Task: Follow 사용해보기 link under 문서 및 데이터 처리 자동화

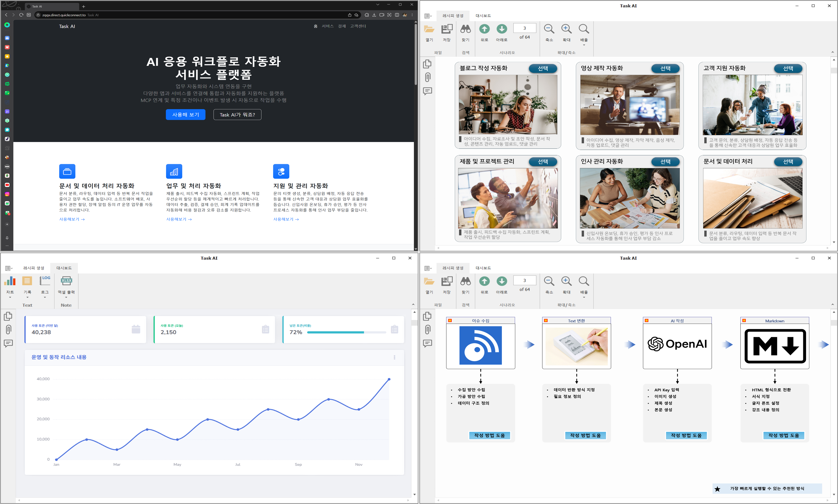Action: (72, 219)
